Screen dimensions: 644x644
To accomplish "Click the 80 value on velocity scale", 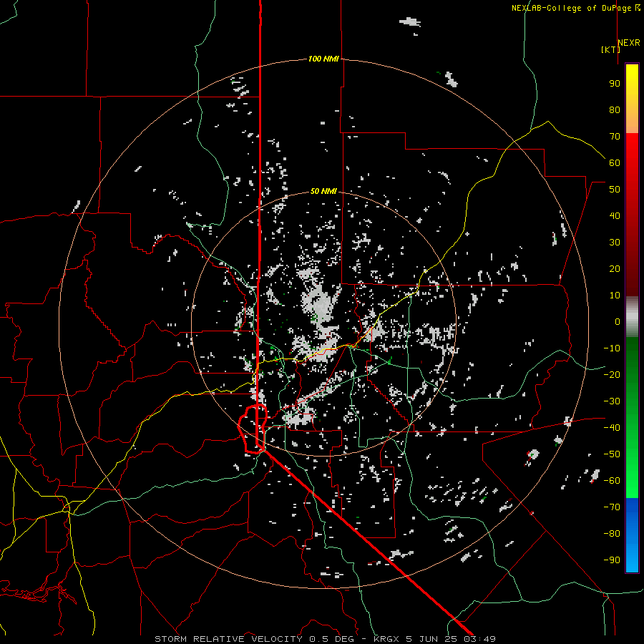I will coord(615,110).
